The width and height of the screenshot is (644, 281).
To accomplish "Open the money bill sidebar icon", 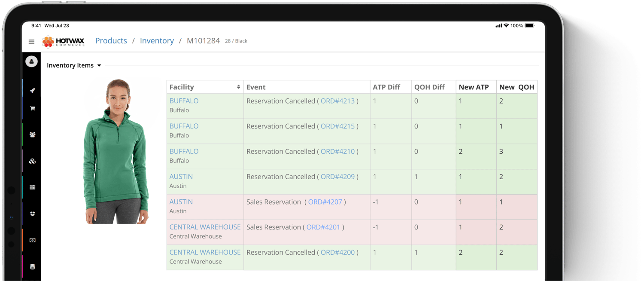I will point(32,240).
